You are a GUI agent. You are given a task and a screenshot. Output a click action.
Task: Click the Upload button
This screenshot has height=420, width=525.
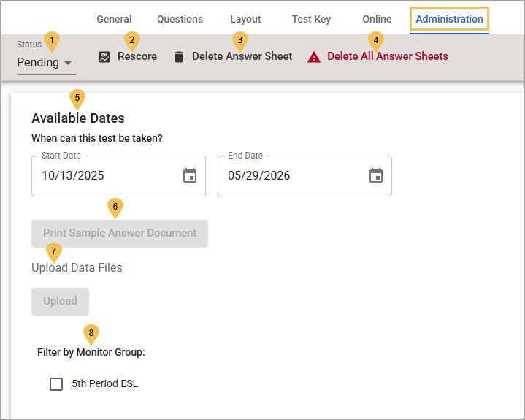point(61,301)
